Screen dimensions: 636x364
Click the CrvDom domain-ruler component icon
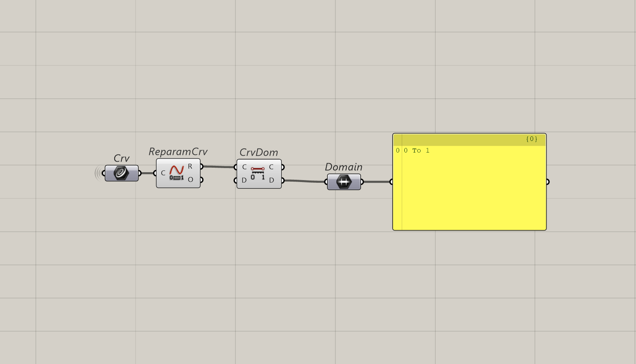click(258, 173)
